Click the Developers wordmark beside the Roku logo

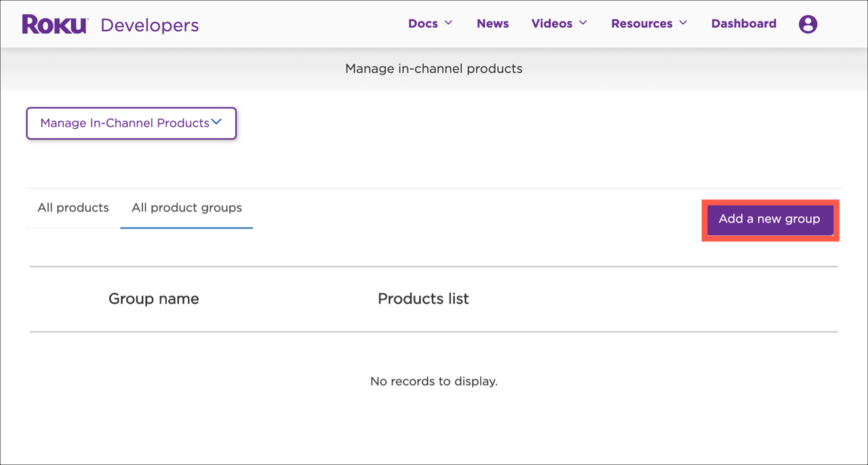pyautogui.click(x=149, y=24)
